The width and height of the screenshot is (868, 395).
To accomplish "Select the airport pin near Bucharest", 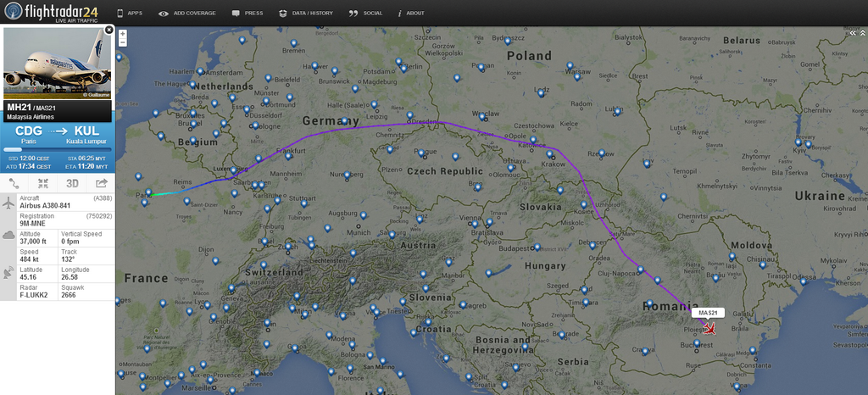I will (x=697, y=343).
